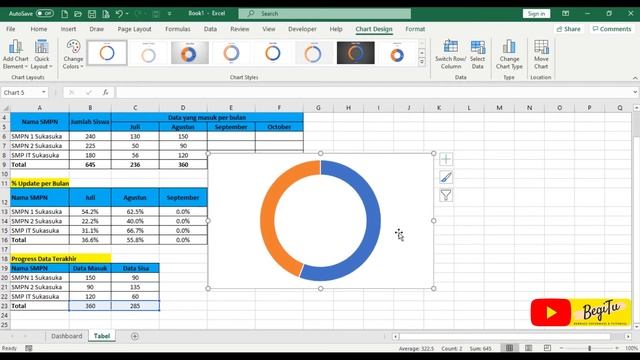Switch to the Developer tab
640x360 pixels.
302,29
